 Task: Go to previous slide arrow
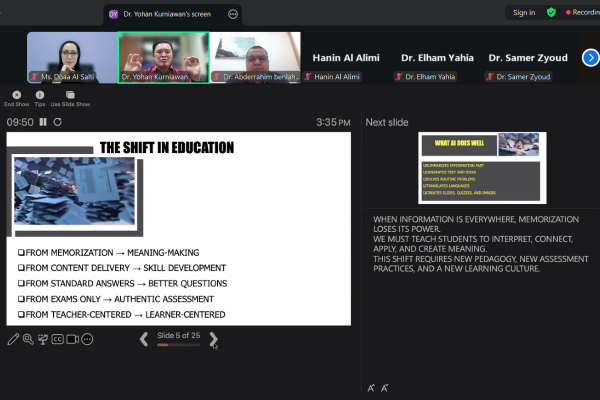click(144, 339)
